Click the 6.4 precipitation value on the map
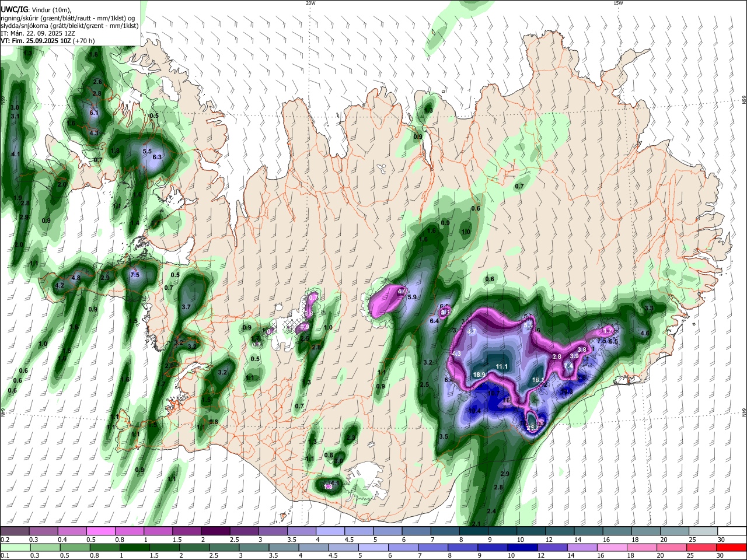Viewport: 747px width, 560px height. (x=434, y=321)
